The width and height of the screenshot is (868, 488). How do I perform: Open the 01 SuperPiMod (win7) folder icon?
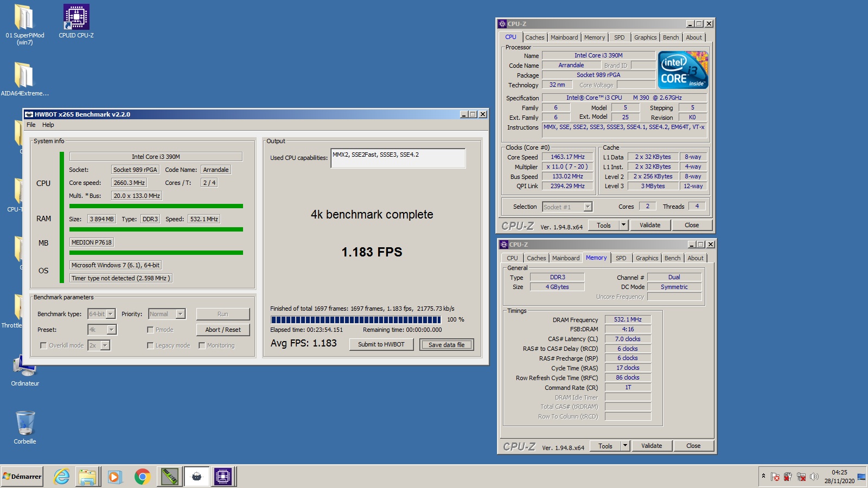click(24, 24)
